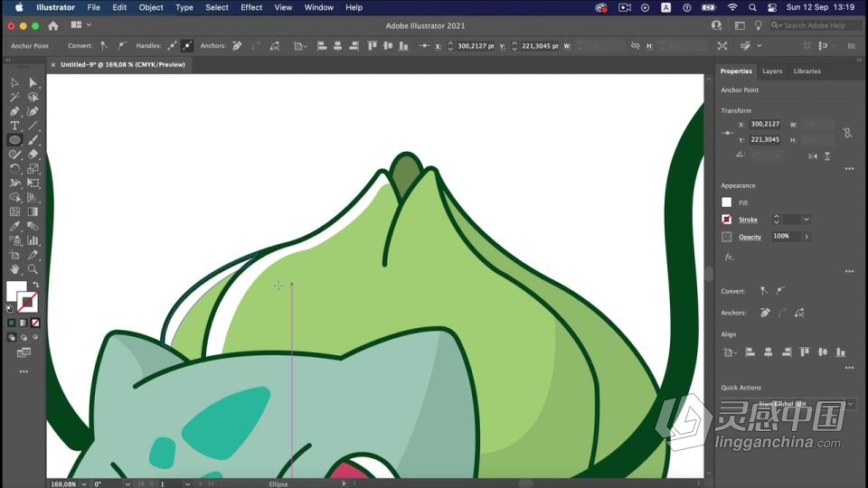
Task: Toggle hide handles for selected anchors in control bar
Action: (x=187, y=46)
